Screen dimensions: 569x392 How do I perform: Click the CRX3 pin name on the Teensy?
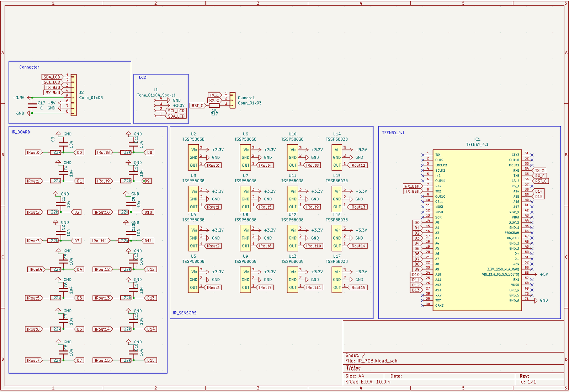click(x=439, y=306)
